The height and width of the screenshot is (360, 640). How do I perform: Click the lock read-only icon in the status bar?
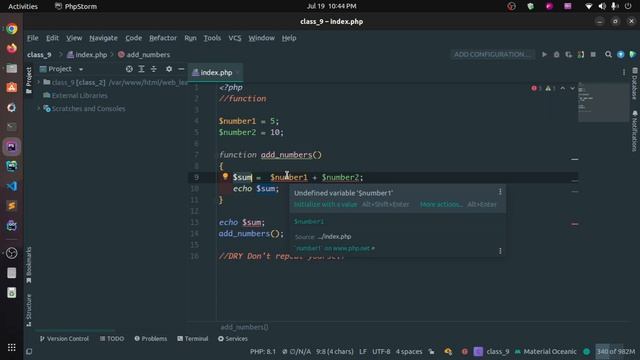click(431, 351)
